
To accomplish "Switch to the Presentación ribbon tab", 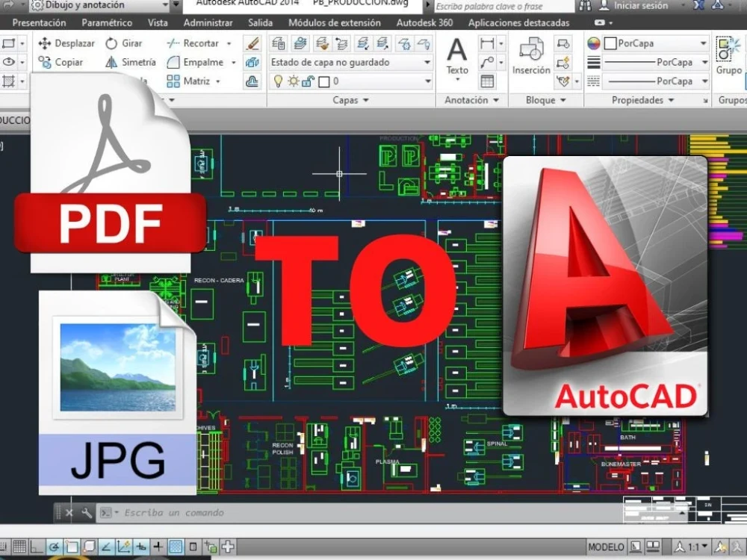I will click(39, 23).
